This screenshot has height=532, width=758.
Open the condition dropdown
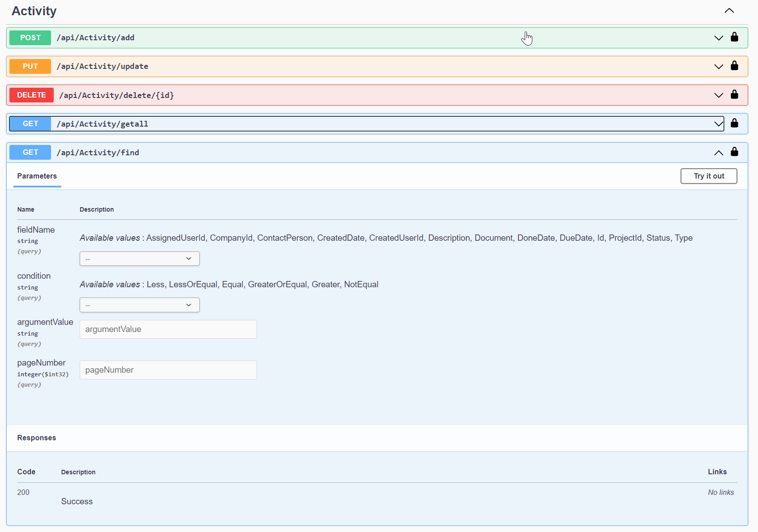click(139, 305)
